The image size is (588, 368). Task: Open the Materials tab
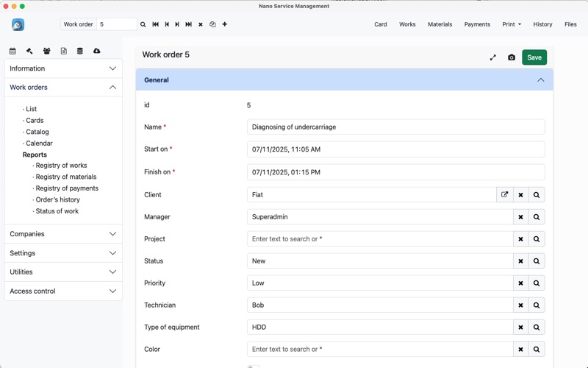tap(440, 24)
